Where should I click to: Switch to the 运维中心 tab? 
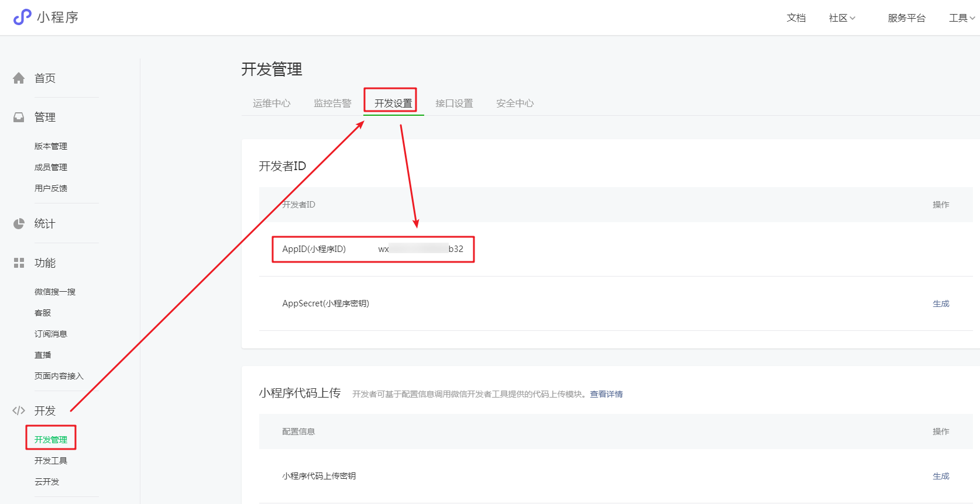click(x=271, y=103)
